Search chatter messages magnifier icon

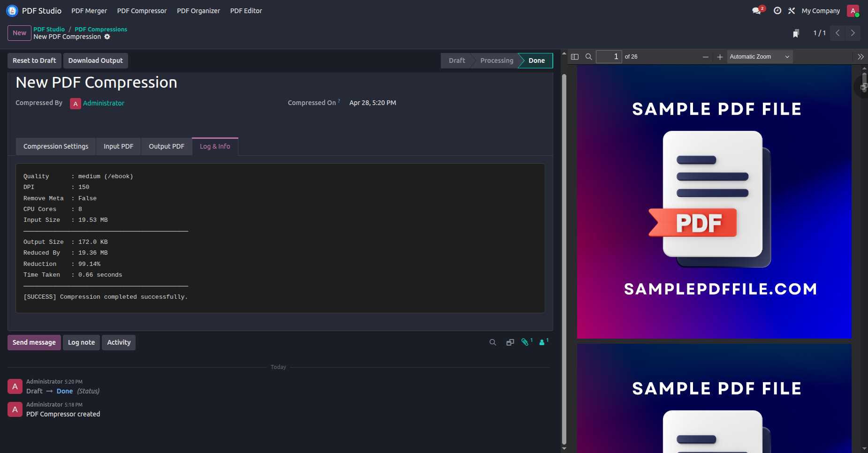(493, 342)
